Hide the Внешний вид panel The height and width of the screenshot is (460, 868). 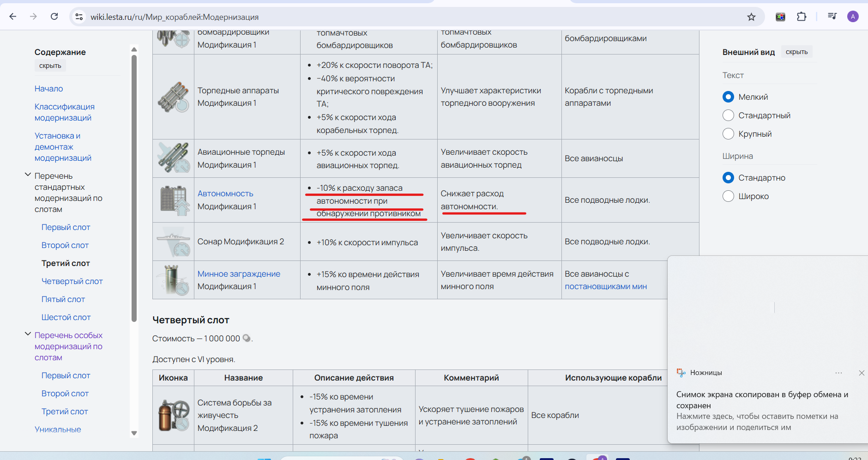pos(796,52)
